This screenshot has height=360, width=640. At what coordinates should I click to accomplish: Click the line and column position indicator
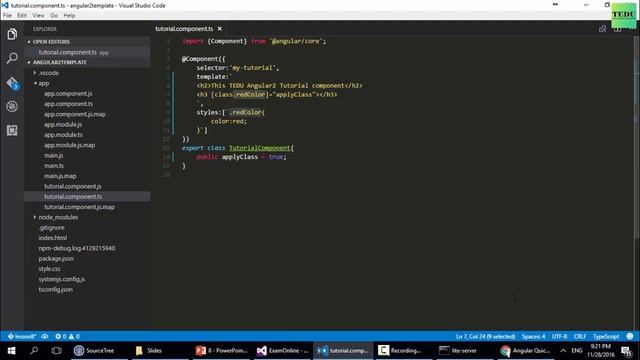[x=485, y=336]
